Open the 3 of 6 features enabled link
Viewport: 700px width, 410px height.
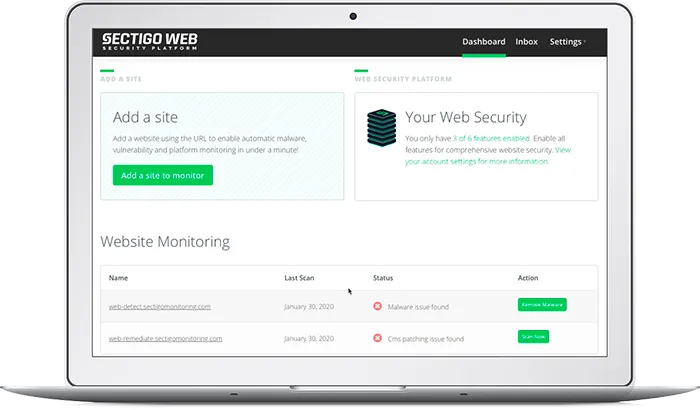[491, 138]
